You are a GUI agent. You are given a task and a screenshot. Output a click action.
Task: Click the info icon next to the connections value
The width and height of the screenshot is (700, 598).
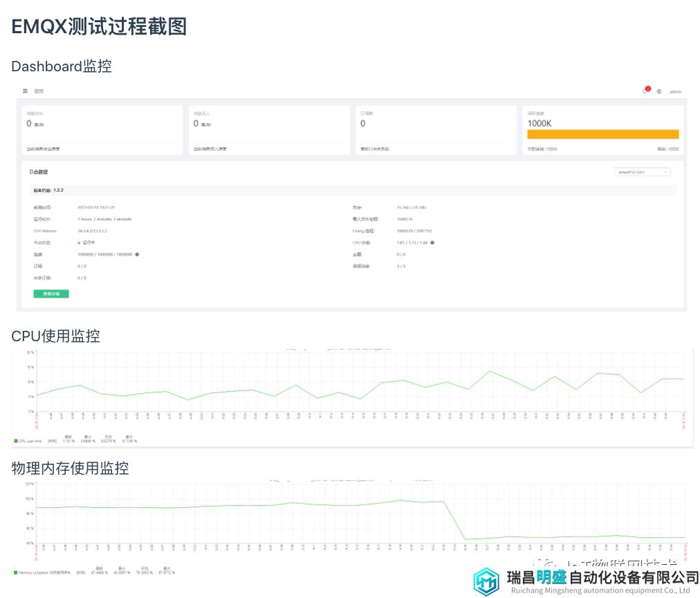tap(137, 254)
